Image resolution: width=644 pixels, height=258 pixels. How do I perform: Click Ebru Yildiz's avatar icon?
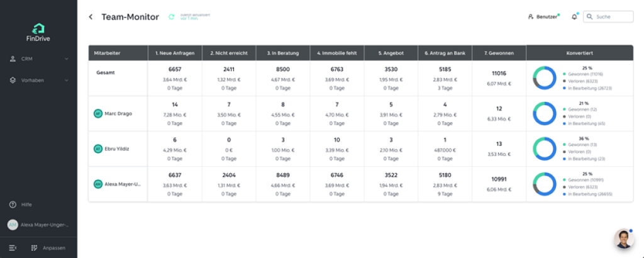tap(97, 149)
